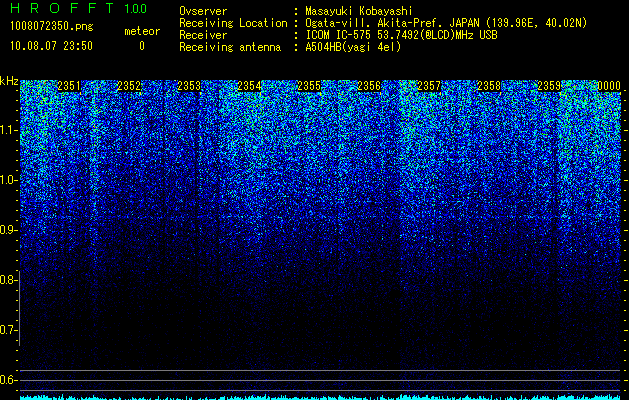
Task: Click the Receiving Location label
Action: (233, 23)
